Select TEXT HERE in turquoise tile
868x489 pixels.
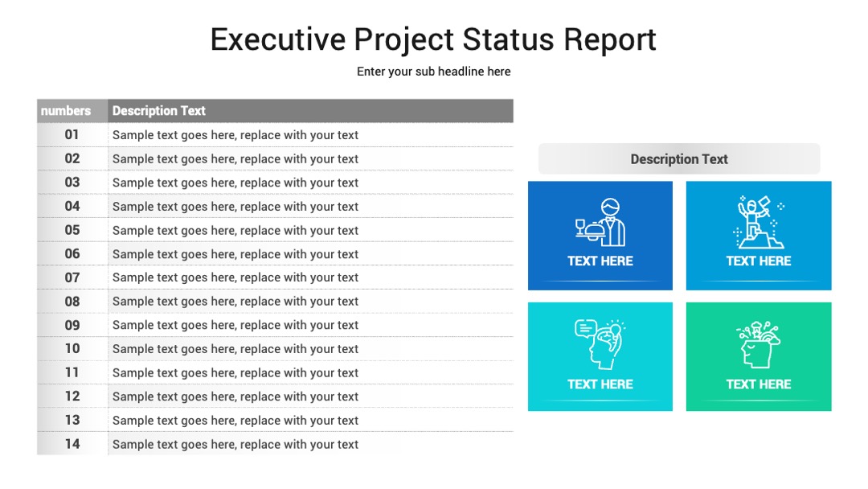tap(600, 384)
